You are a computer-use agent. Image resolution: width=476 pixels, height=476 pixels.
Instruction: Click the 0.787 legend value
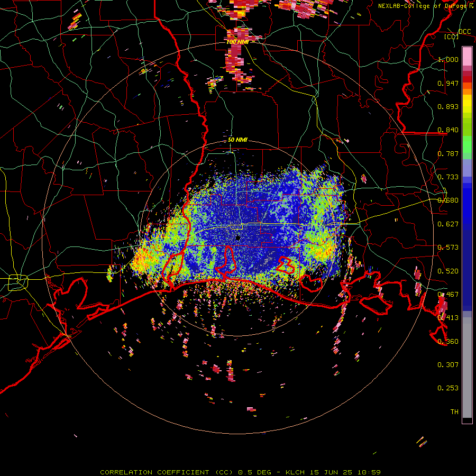(448, 153)
